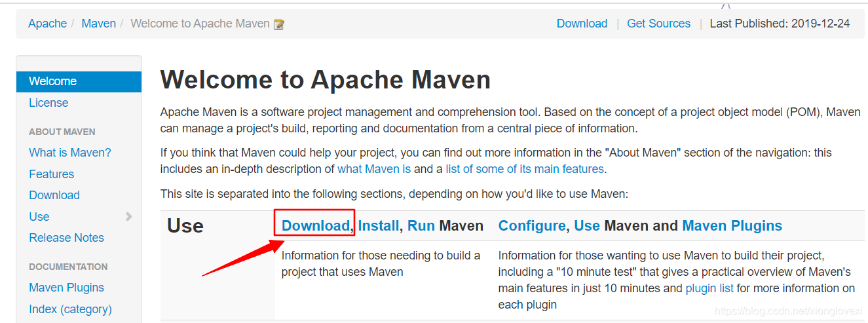Click the Configure link in the Use row
Viewport: 868px width, 323px height.
532,226
